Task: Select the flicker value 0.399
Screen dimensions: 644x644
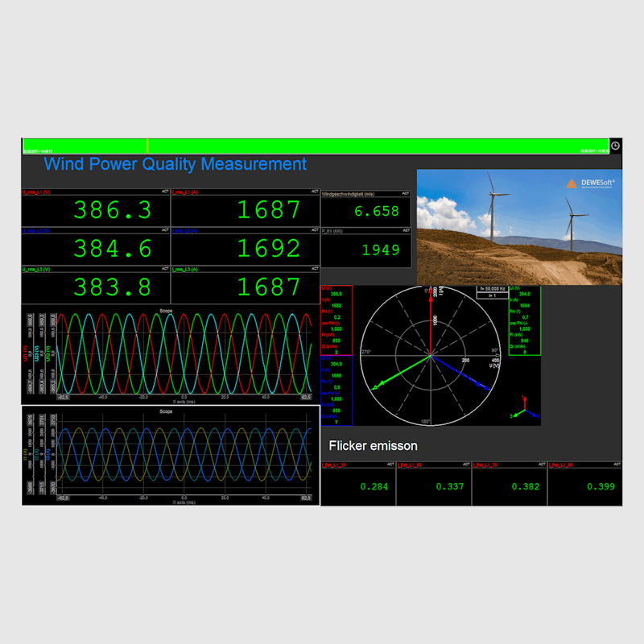Action: tap(601, 487)
